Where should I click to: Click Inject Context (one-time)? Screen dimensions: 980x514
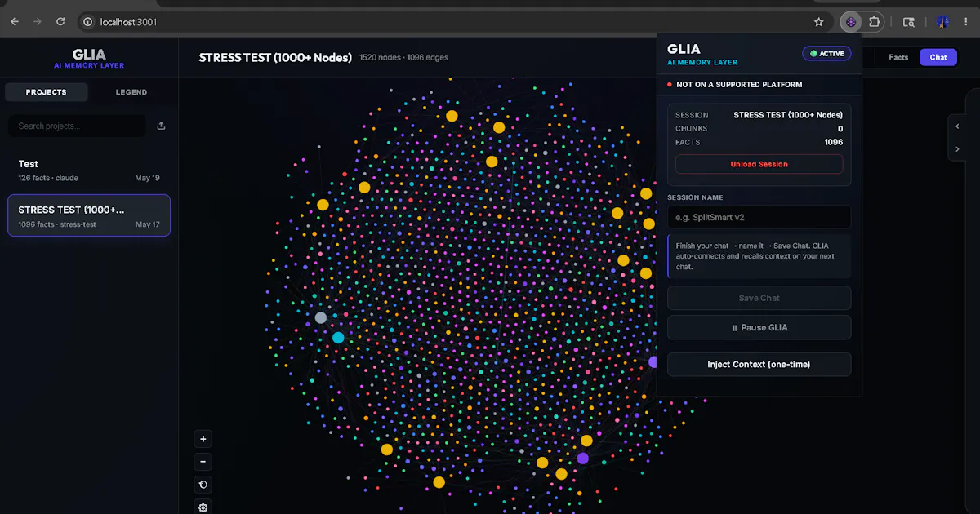[x=759, y=364]
